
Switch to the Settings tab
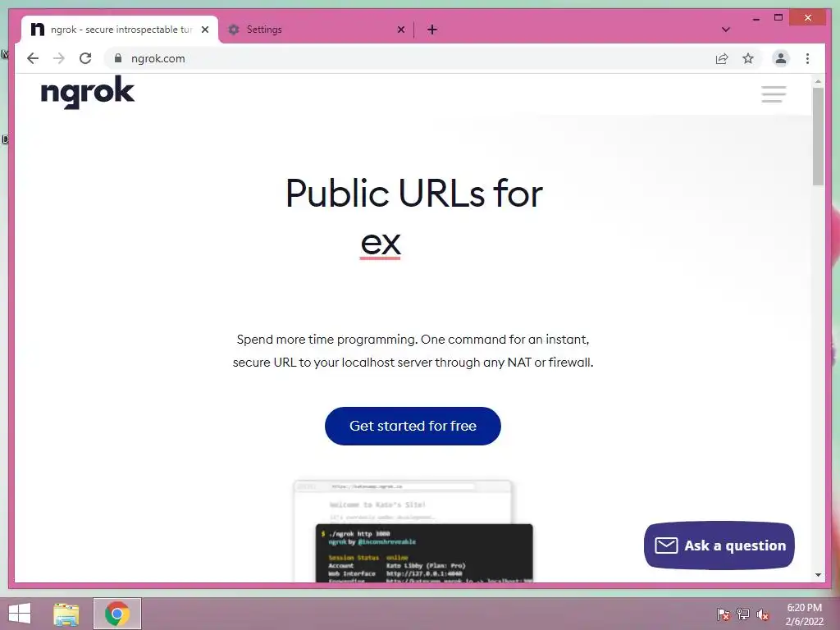point(316,30)
